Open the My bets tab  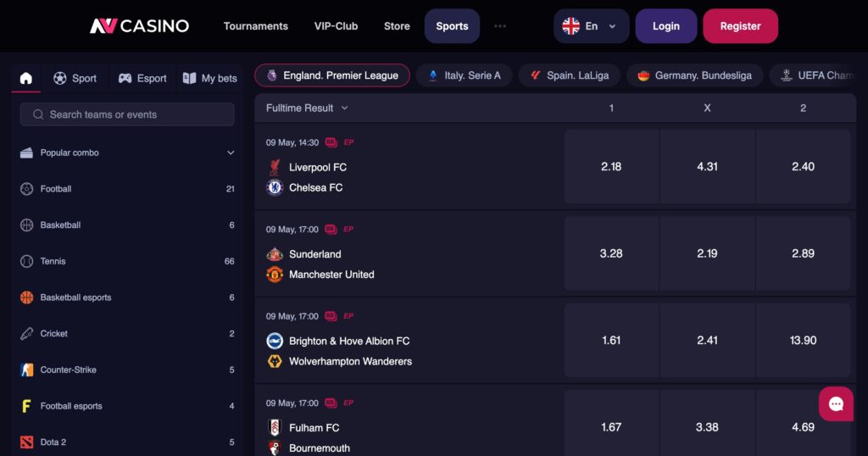[210, 79]
